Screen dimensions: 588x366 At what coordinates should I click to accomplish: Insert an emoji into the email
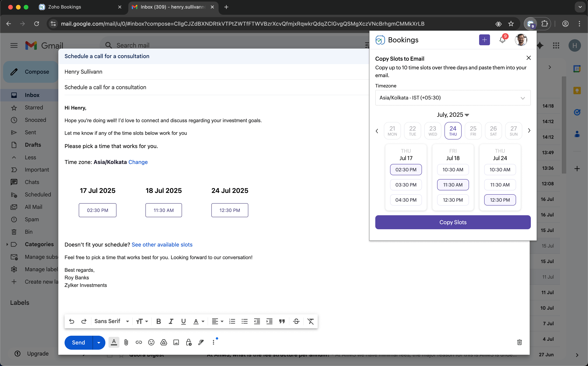151,342
